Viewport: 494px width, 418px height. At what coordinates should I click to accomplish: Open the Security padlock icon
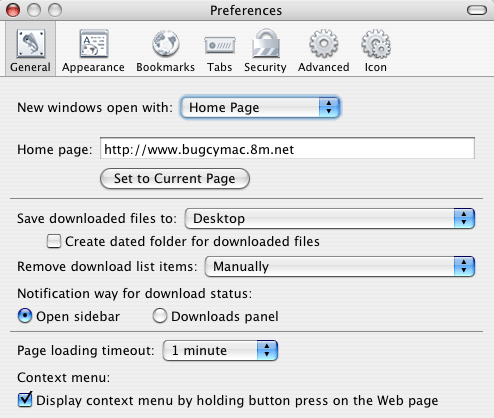[x=266, y=43]
